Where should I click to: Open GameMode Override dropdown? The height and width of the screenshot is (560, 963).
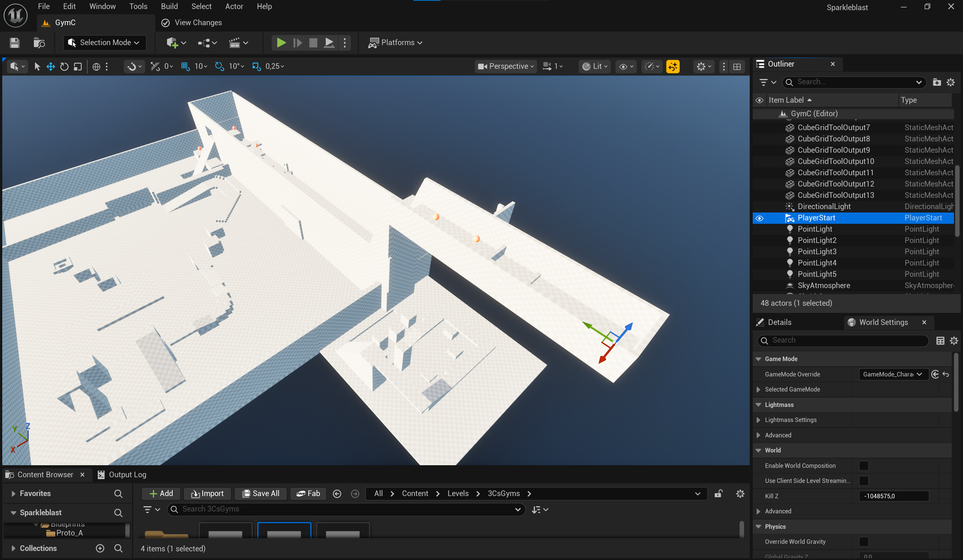892,374
